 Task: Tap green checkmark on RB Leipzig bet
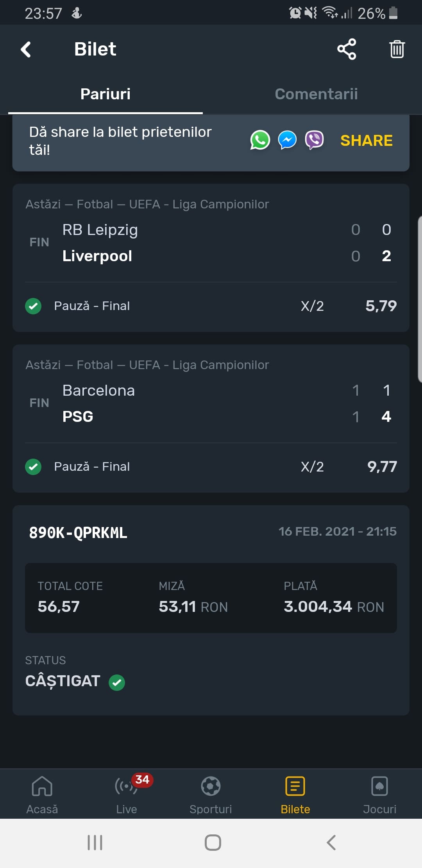point(33,306)
